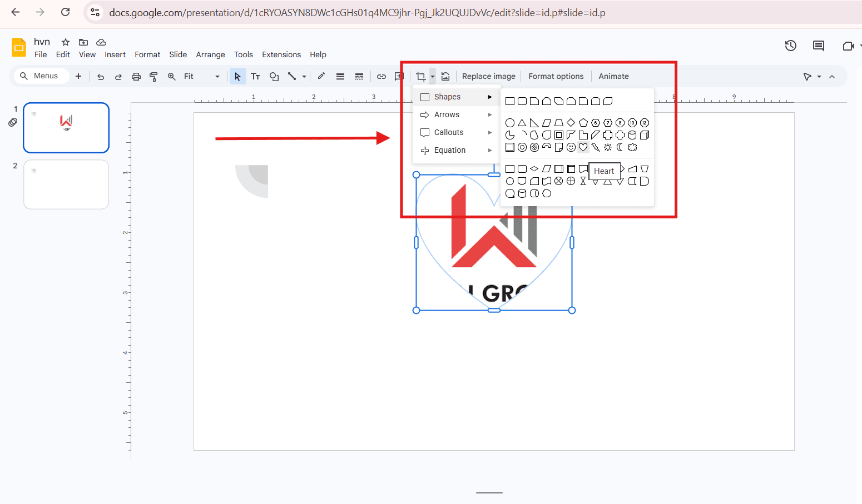Screen dimensions: 862x504
Task: Click the Redo icon
Action: coord(118,77)
